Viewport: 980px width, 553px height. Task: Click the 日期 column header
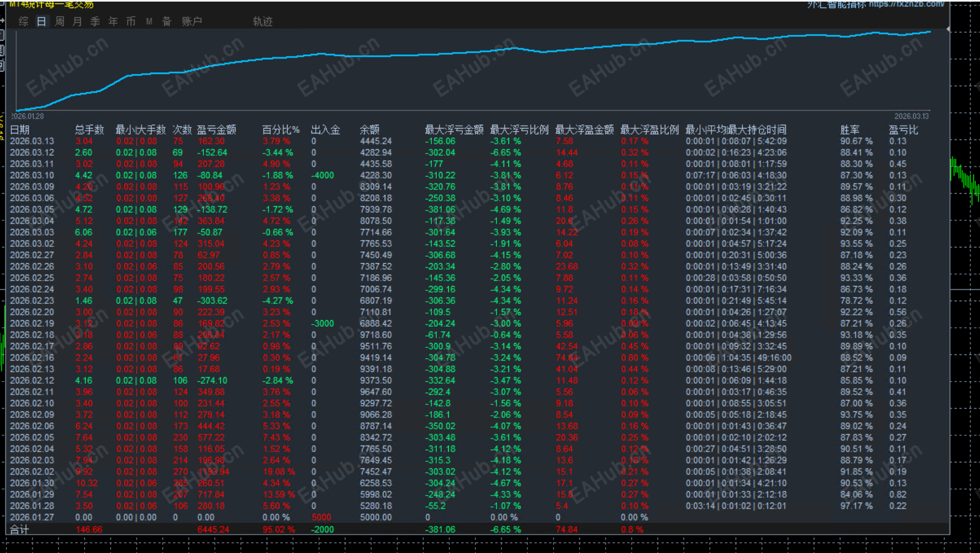tap(20, 130)
